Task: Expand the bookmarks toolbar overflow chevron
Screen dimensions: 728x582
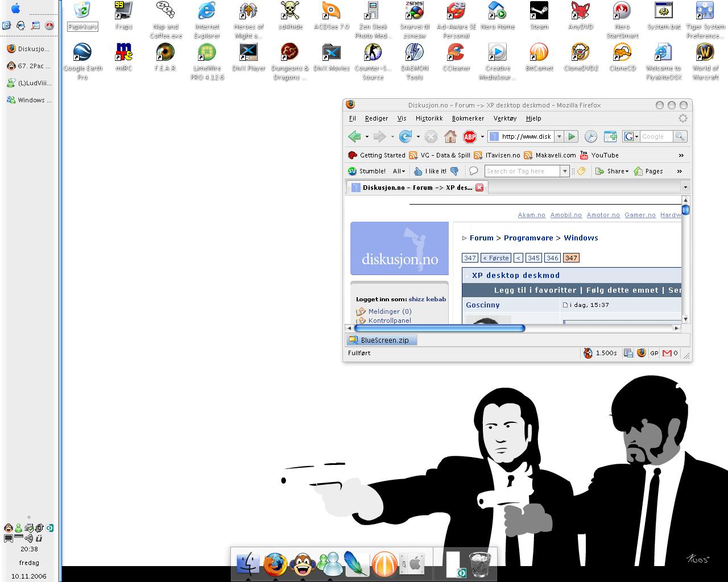Action: point(681,155)
